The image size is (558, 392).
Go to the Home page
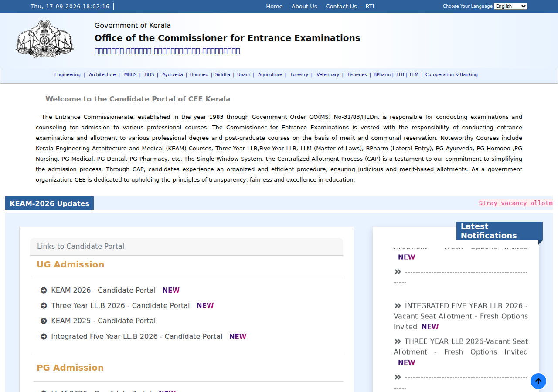click(x=274, y=7)
